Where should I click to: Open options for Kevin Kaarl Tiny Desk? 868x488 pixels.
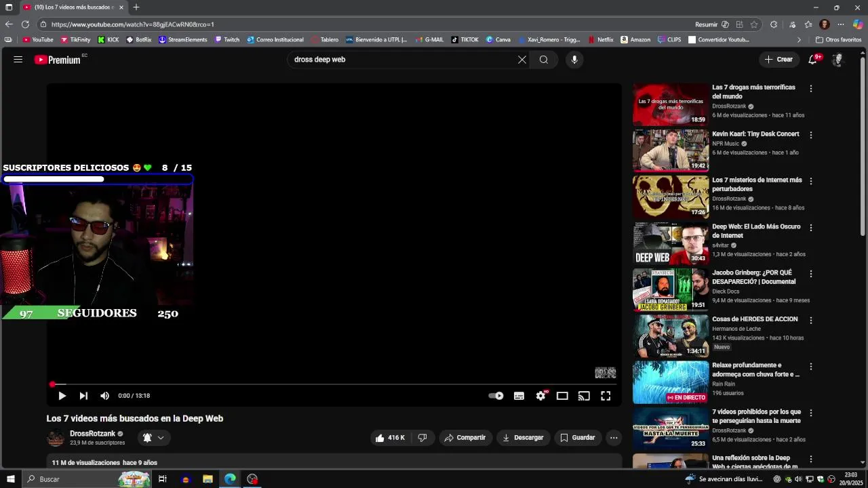(810, 135)
